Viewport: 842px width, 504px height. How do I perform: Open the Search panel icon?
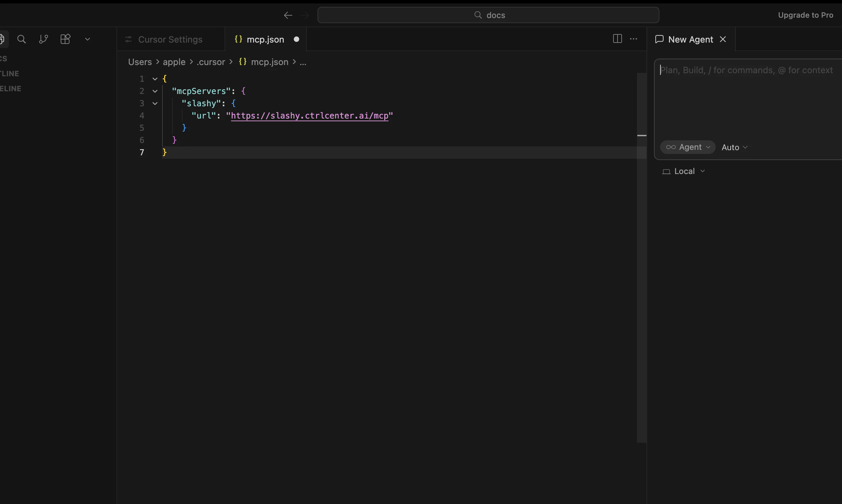click(21, 39)
